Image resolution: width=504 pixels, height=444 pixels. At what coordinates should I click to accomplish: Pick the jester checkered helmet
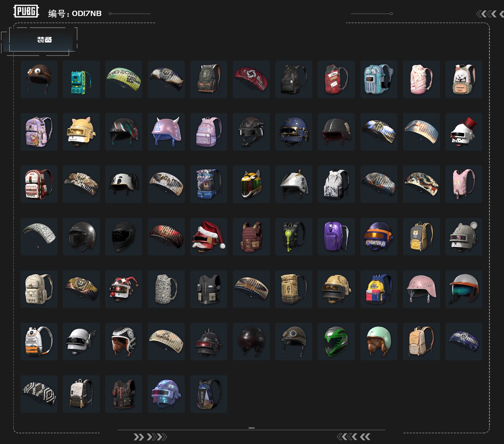coord(124,289)
